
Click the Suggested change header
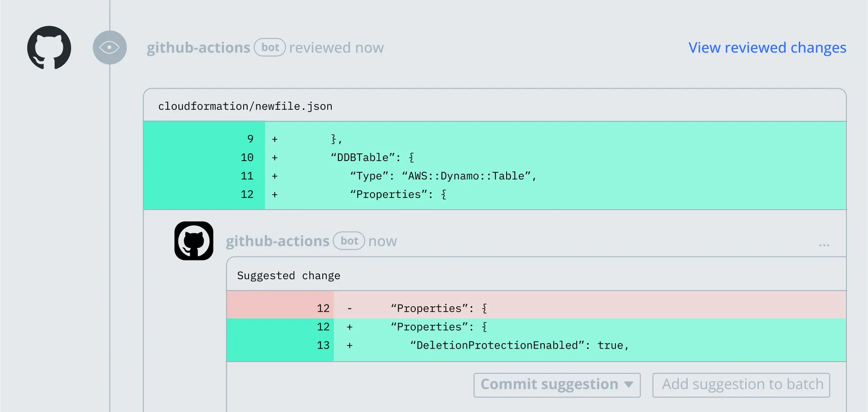pos(289,275)
